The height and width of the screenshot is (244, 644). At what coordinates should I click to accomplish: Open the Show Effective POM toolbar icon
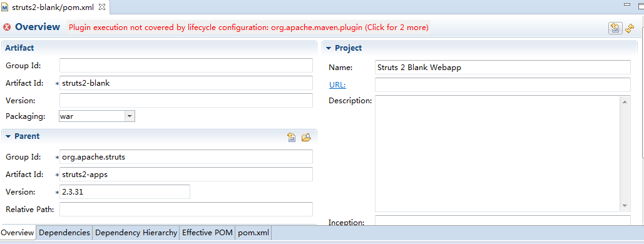pos(615,28)
